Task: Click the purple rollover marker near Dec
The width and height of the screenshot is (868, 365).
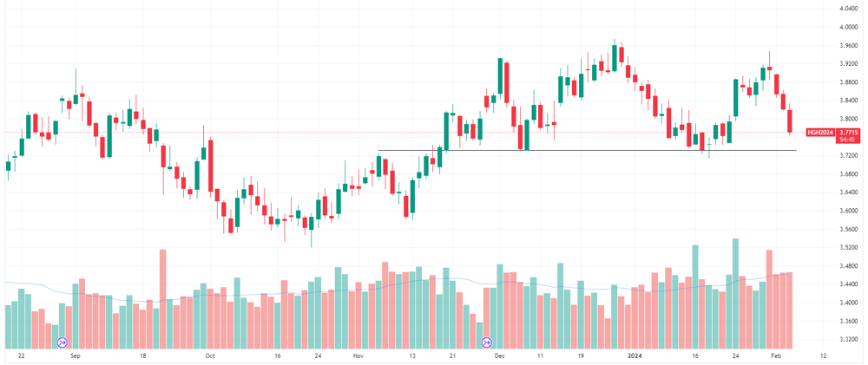Action: [x=487, y=342]
